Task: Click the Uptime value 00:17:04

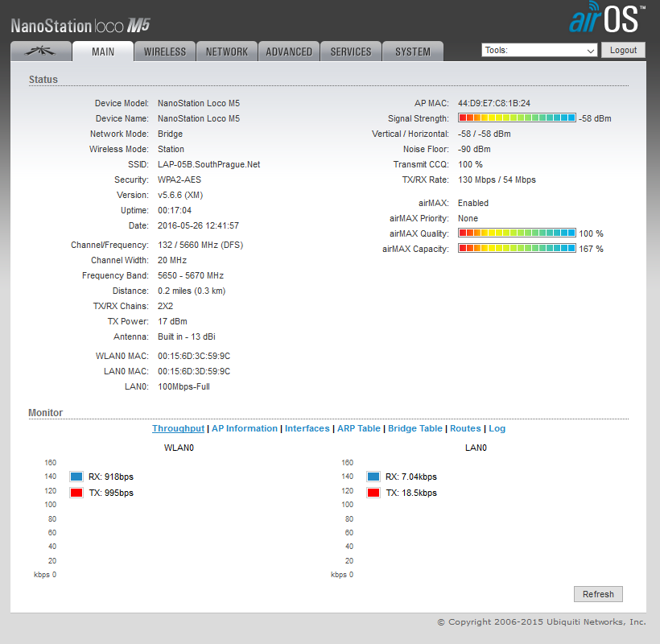Action: pos(175,210)
